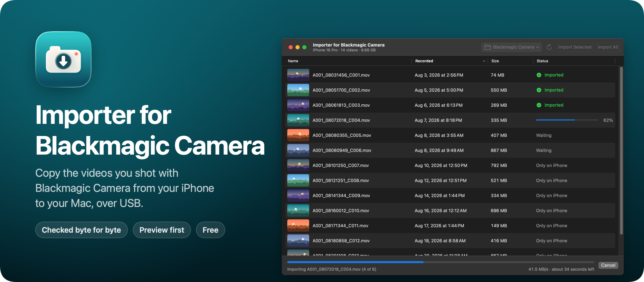Click the green zoom window button
Viewport: 644px width, 282px height.
coord(304,47)
